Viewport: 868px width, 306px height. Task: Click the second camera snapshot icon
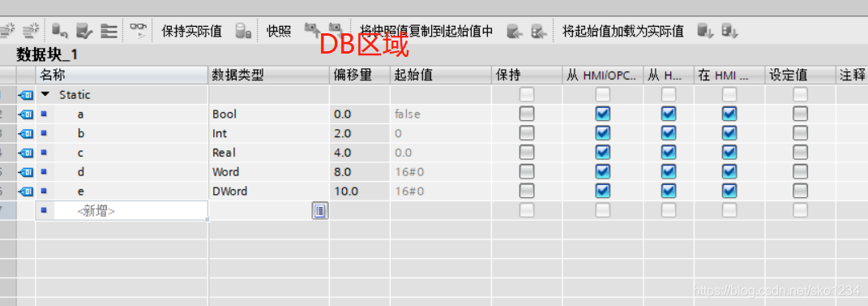tap(336, 29)
